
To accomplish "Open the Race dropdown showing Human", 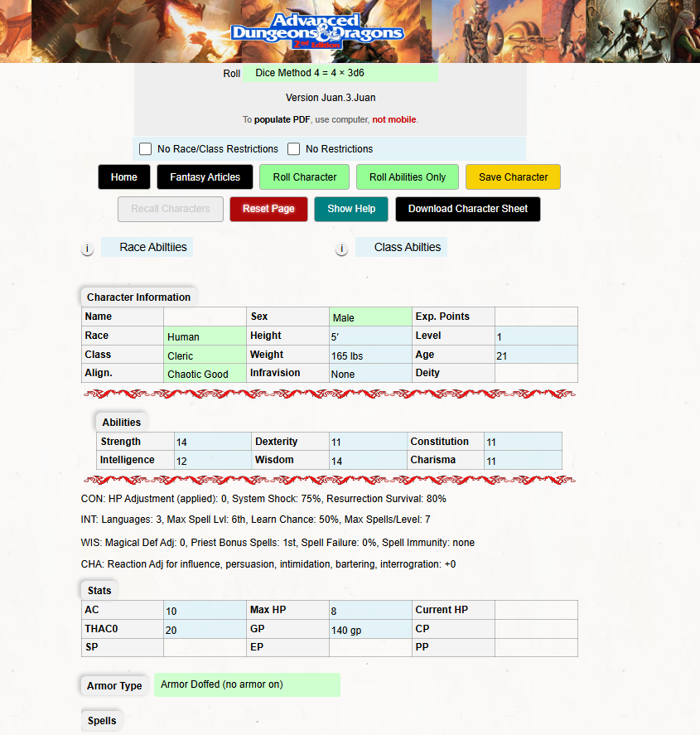I will pyautogui.click(x=205, y=336).
